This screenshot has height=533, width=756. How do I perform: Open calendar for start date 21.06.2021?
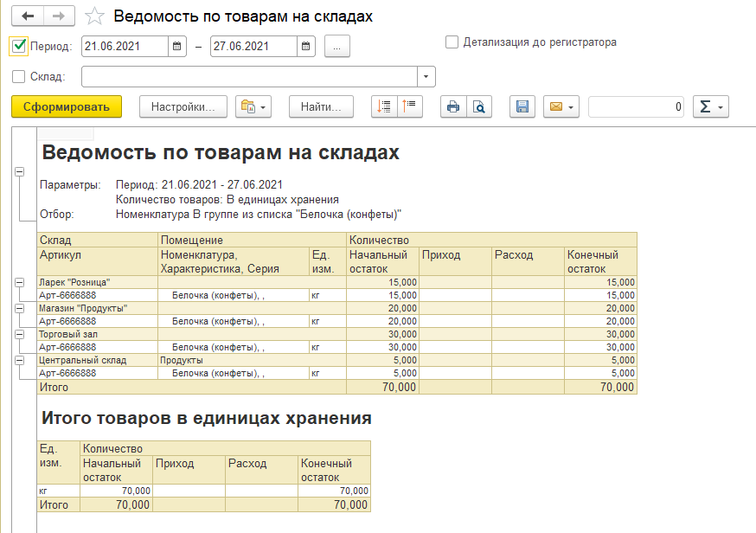(x=177, y=47)
